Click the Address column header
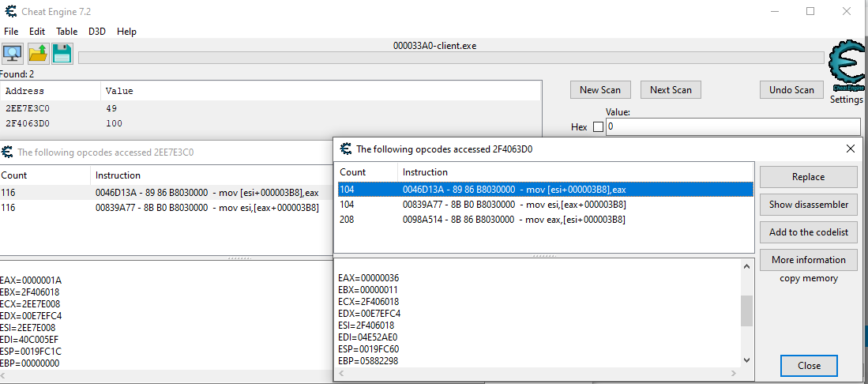The height and width of the screenshot is (384, 868). (x=51, y=91)
